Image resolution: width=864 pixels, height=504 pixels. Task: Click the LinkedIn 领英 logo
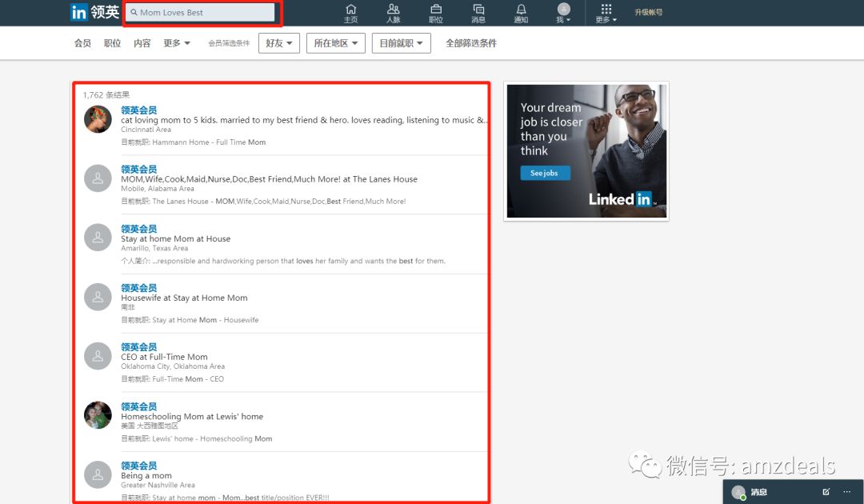tap(94, 12)
